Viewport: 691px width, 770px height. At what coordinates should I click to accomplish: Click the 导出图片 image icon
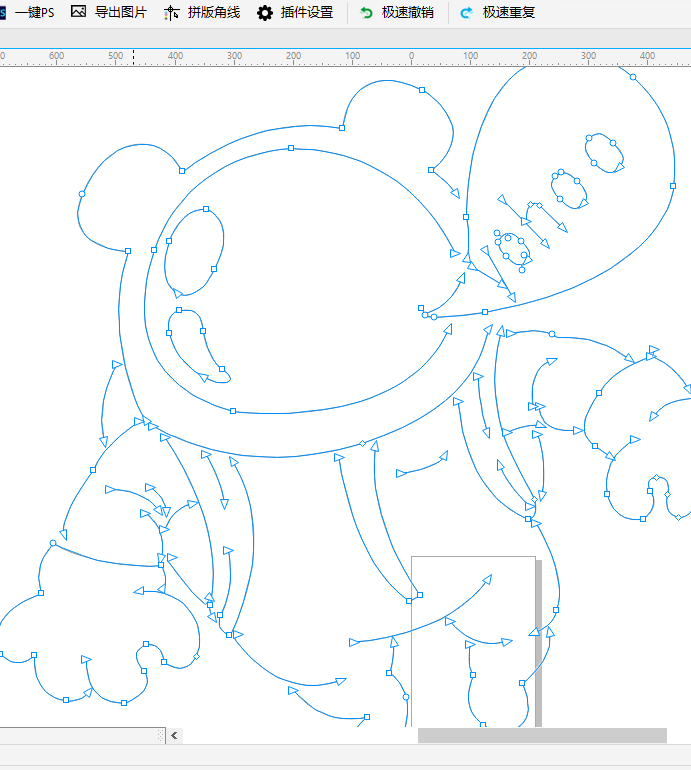coord(79,11)
